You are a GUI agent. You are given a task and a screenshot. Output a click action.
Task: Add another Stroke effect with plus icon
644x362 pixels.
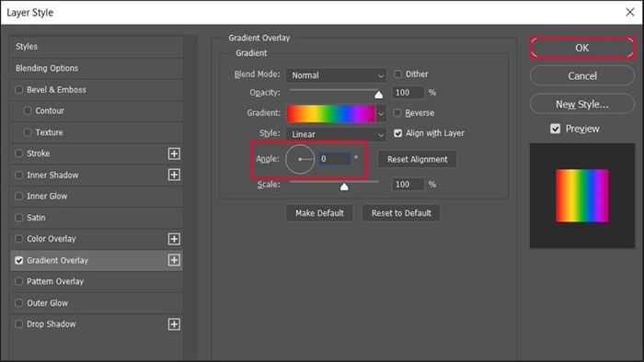pos(174,153)
